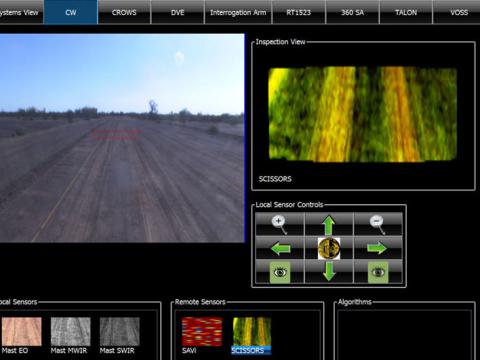
Task: Click the Inspection View SCISSORS image
Action: point(363,114)
